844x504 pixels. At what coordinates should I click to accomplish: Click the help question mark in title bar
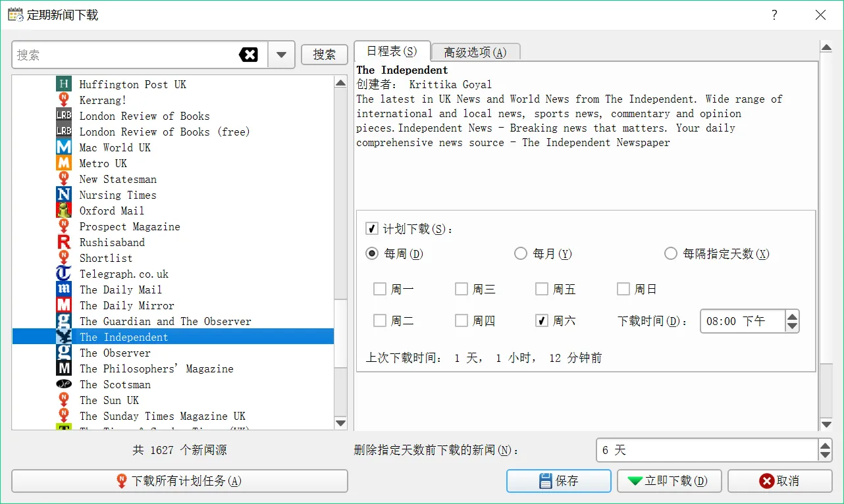pos(774,15)
